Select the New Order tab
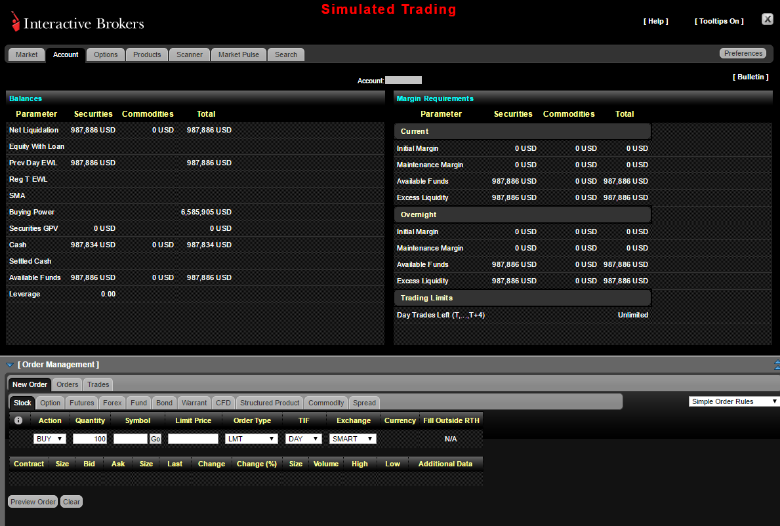Screen dimensions: 780x526 click(x=30, y=385)
